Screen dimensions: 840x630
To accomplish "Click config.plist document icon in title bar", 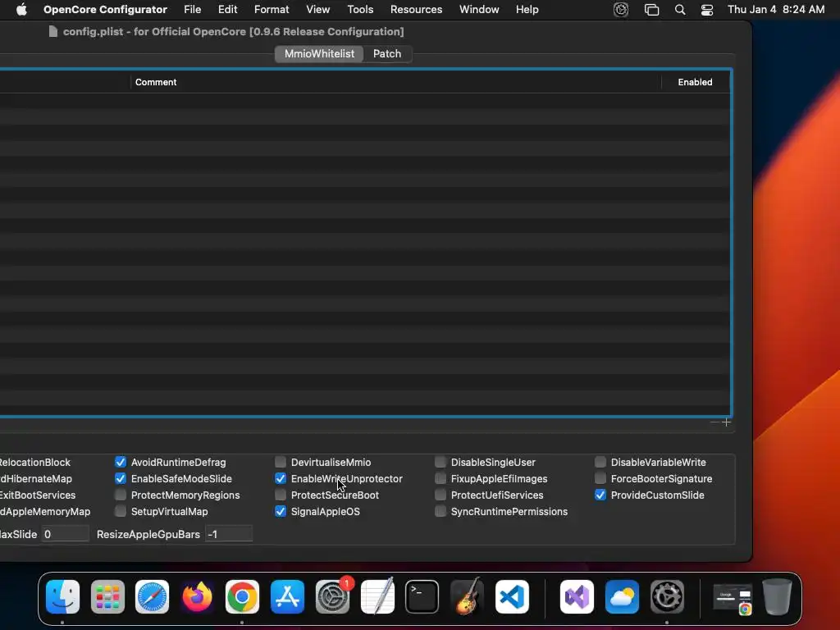I will (x=53, y=32).
